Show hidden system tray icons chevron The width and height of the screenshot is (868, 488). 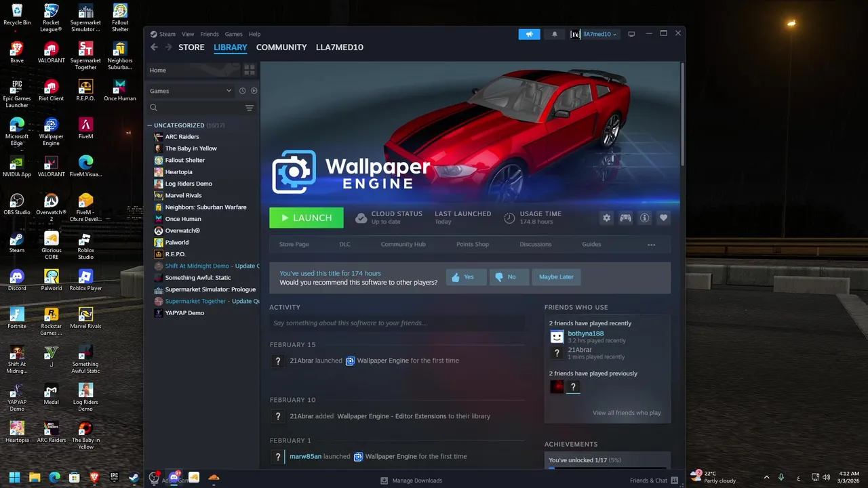pyautogui.click(x=766, y=477)
